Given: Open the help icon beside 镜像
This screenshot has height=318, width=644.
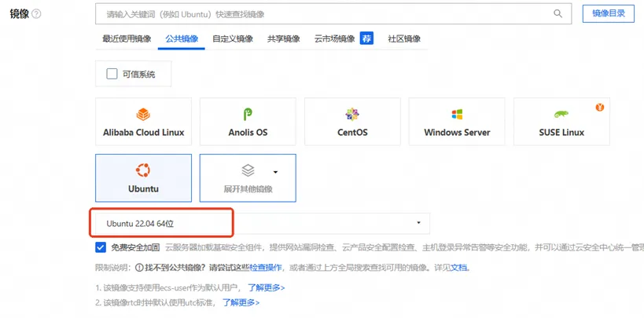Looking at the screenshot, I should (36, 14).
